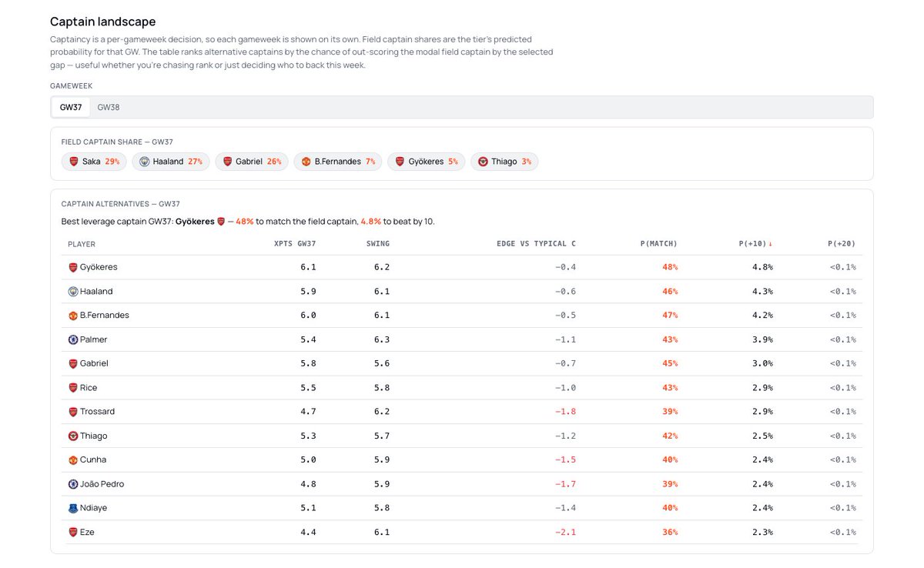The image size is (924, 568).
Task: Click the Man City badge in the Haaland chip
Action: [144, 162]
